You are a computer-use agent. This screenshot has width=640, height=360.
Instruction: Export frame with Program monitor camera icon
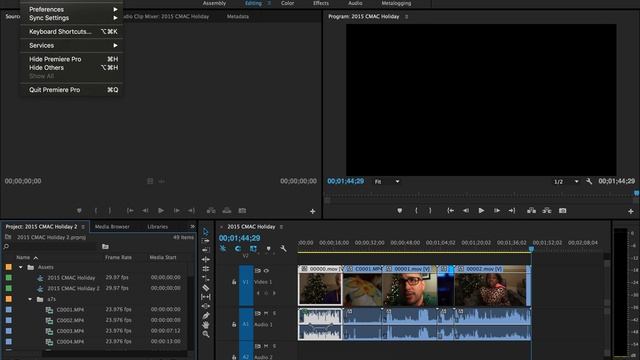pos(562,211)
